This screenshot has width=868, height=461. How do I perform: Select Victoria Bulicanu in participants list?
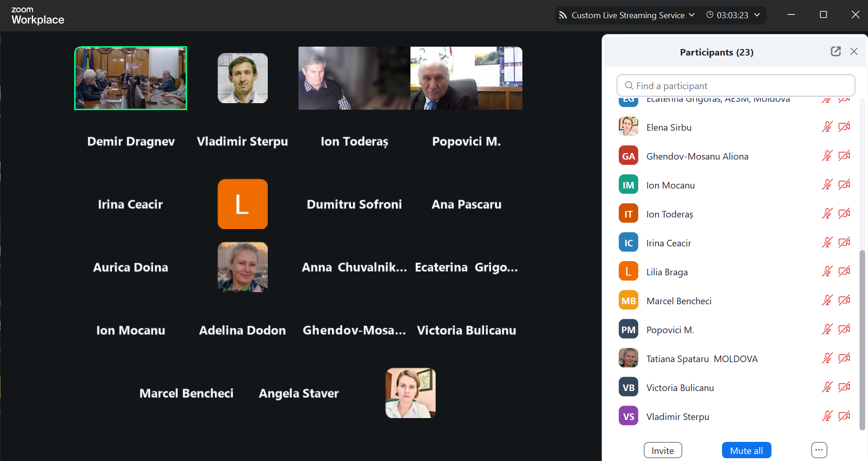coord(680,388)
